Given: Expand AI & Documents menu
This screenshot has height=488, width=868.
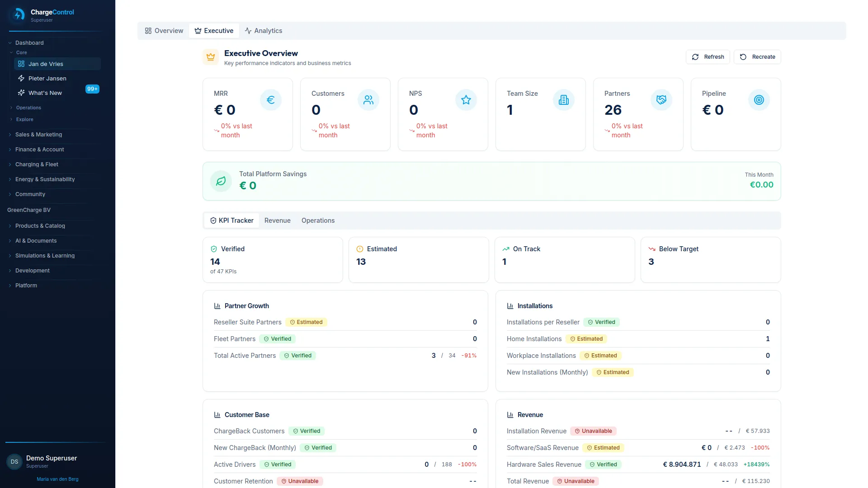Looking at the screenshot, I should [x=36, y=241].
